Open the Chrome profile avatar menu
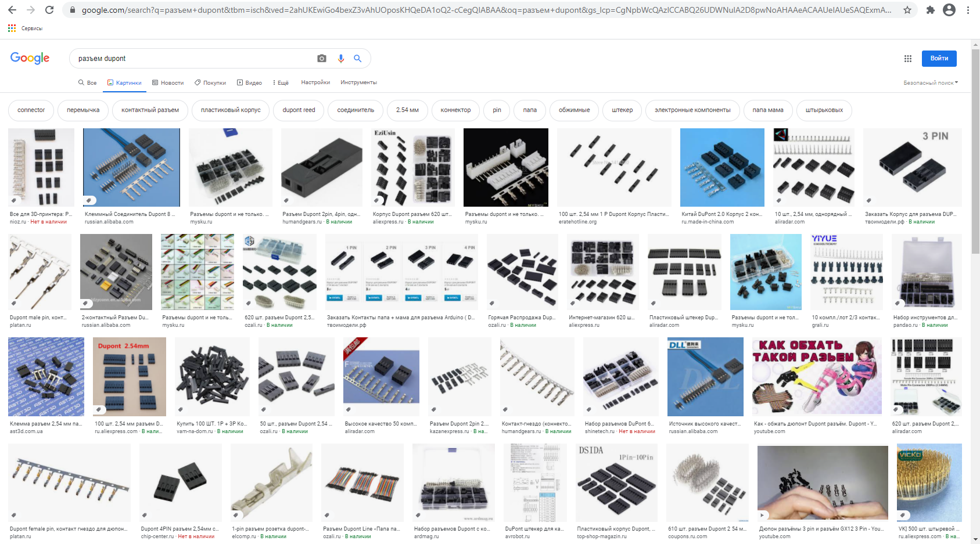The height and width of the screenshot is (544, 980). 949,10
